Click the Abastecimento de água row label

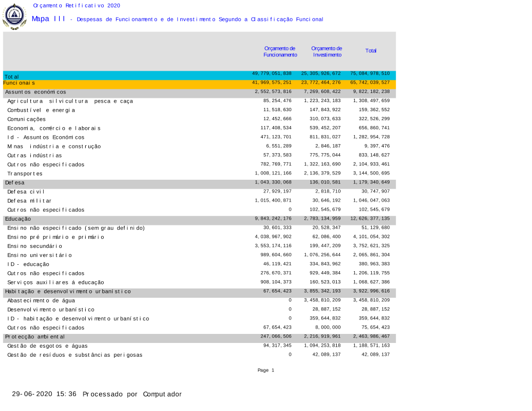41,301
